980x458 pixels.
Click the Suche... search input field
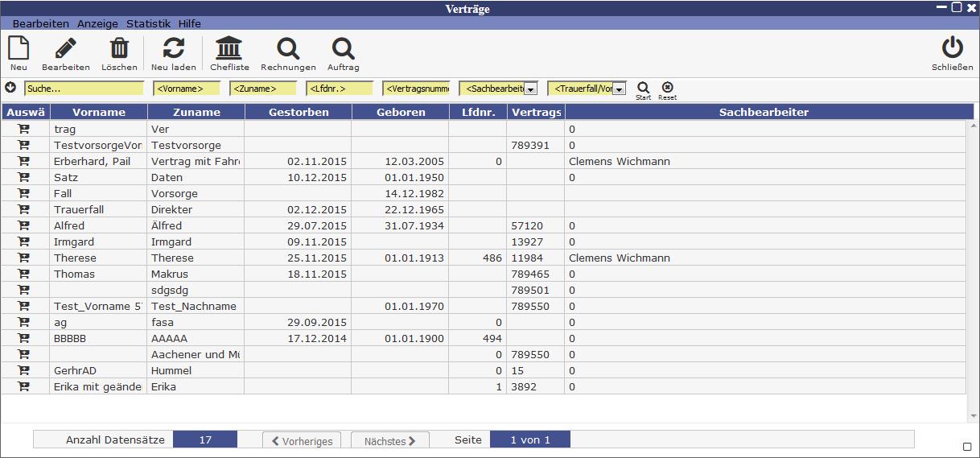coord(84,89)
